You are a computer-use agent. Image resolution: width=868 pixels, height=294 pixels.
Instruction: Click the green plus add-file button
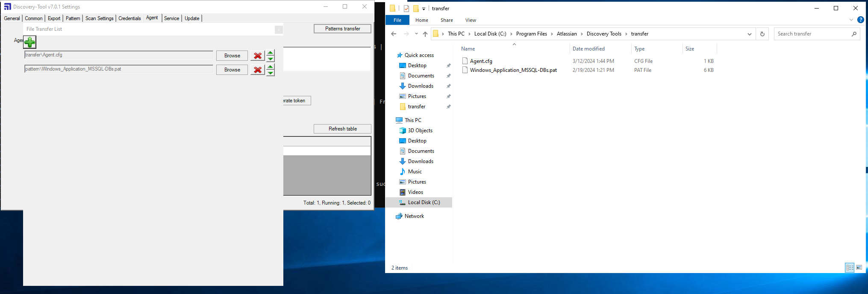pos(30,42)
